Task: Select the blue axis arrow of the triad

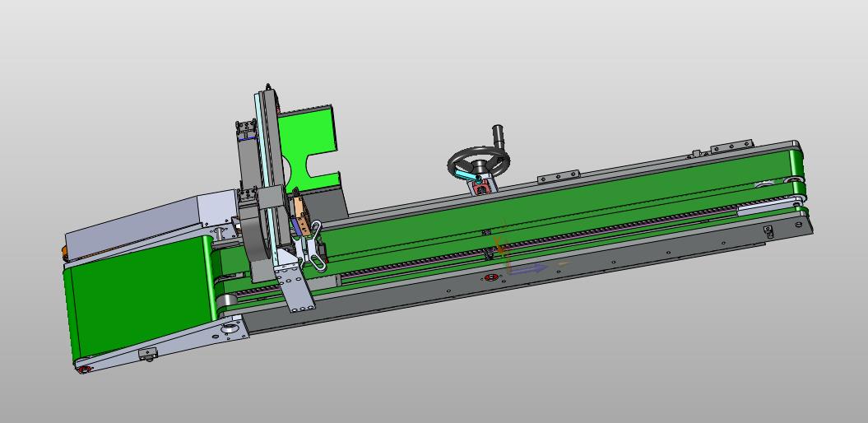Action: [527, 270]
